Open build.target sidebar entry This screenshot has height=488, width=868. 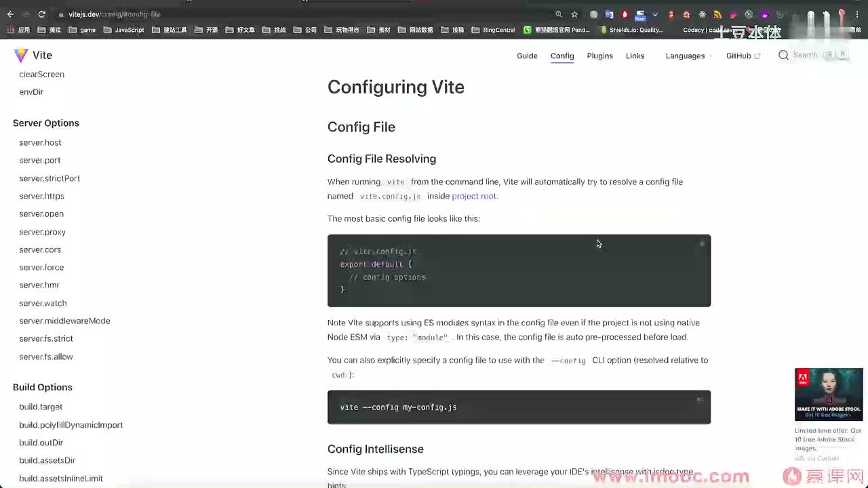click(x=41, y=407)
